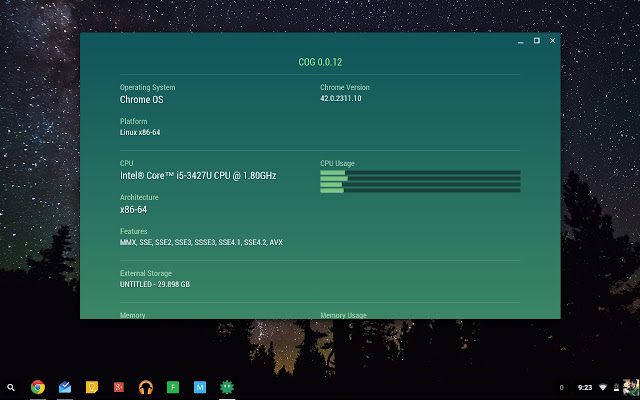Open the blue M app in shelf

[200, 387]
